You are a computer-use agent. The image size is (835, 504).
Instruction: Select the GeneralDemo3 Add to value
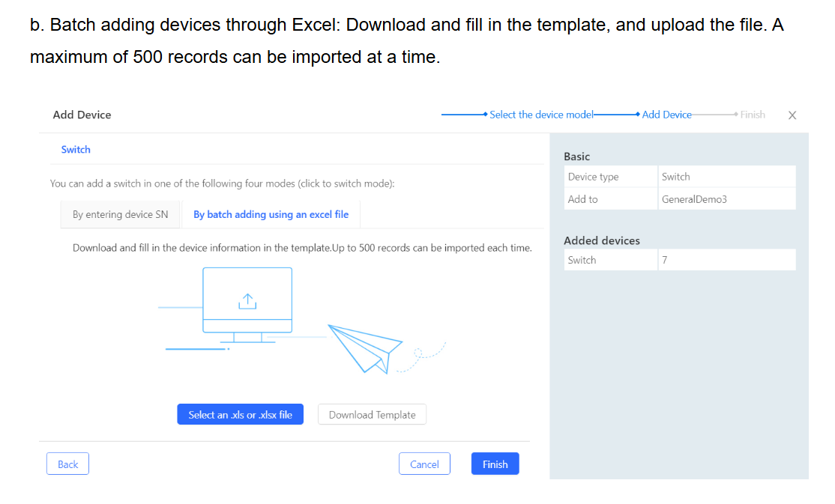pos(726,199)
